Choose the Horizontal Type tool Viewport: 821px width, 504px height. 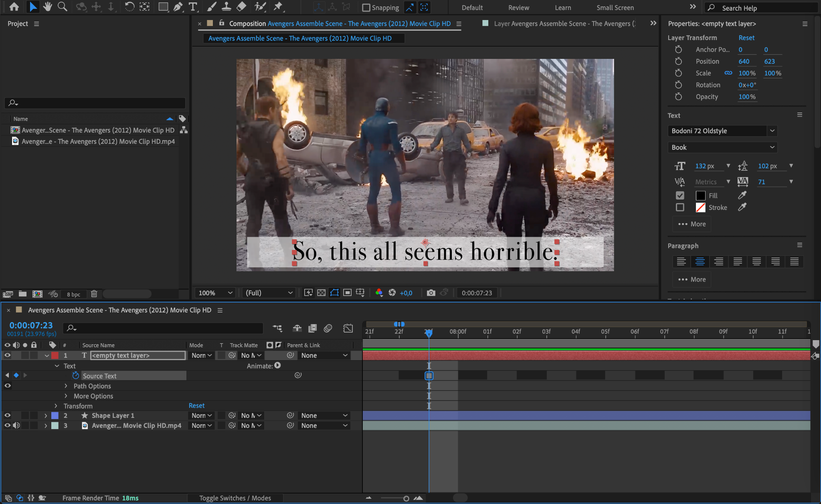click(193, 7)
